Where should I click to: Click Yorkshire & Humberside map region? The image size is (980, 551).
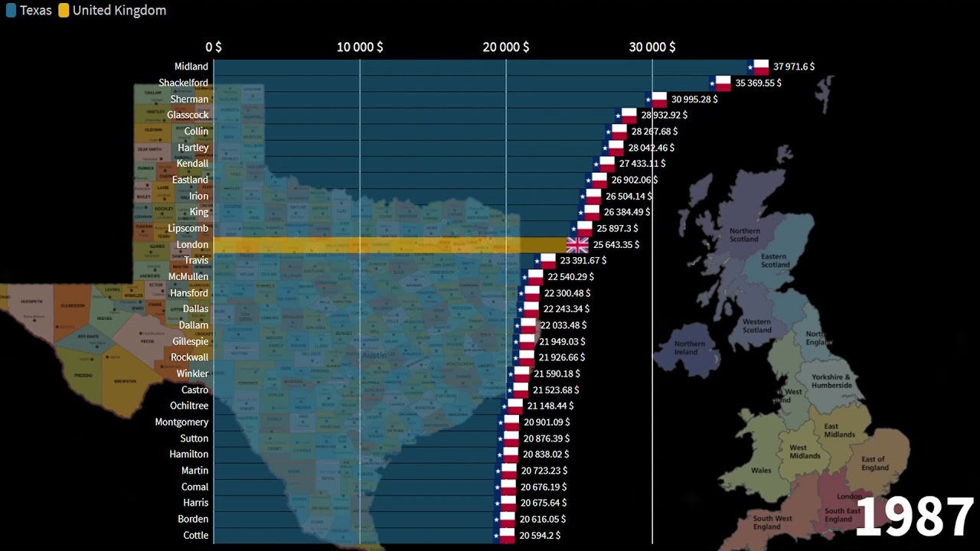(x=831, y=381)
